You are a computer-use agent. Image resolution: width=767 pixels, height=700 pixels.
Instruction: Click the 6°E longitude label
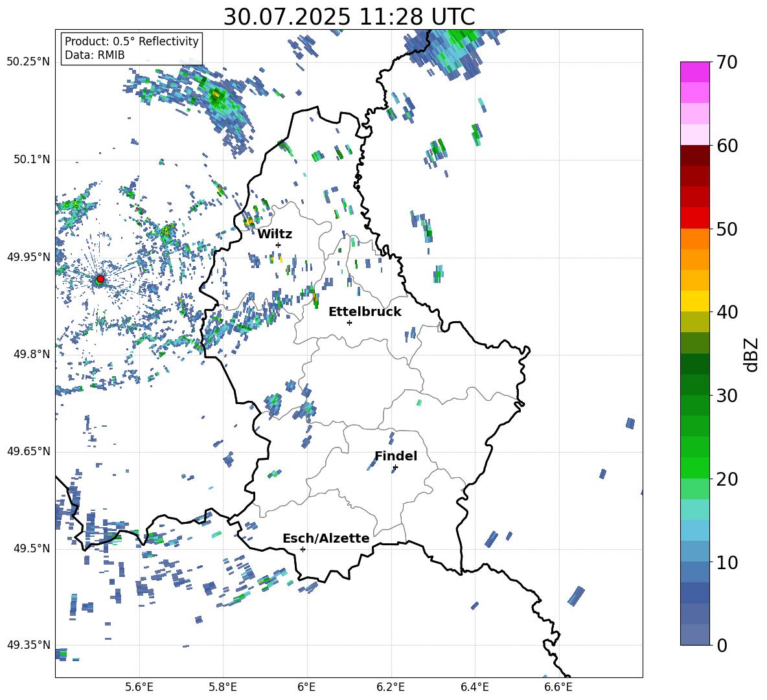tap(306, 687)
